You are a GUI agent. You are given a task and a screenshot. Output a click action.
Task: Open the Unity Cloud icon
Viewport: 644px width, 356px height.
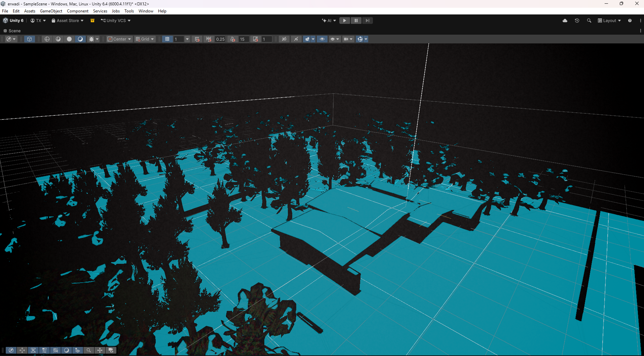pyautogui.click(x=565, y=21)
